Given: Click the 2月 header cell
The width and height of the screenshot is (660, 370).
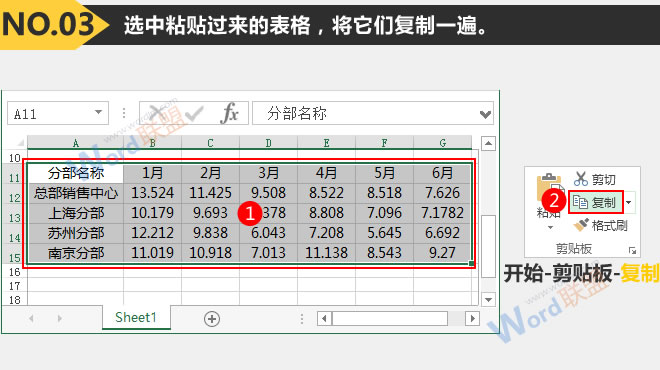Looking at the screenshot, I should pyautogui.click(x=210, y=173).
